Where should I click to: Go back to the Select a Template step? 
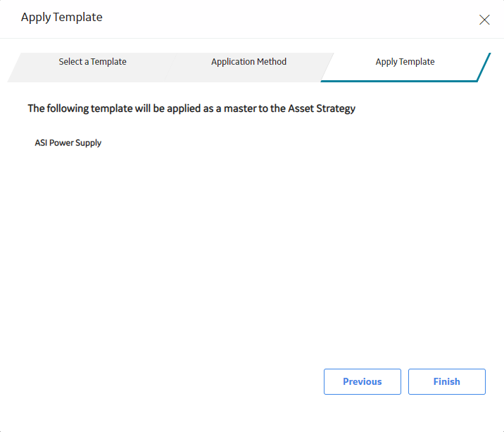tap(93, 62)
